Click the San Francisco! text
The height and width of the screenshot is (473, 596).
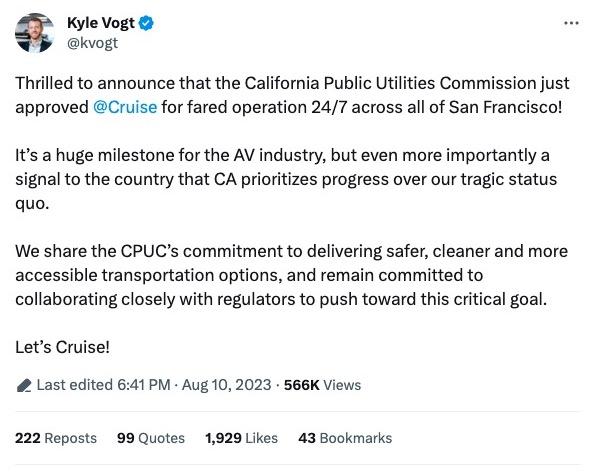(x=505, y=107)
